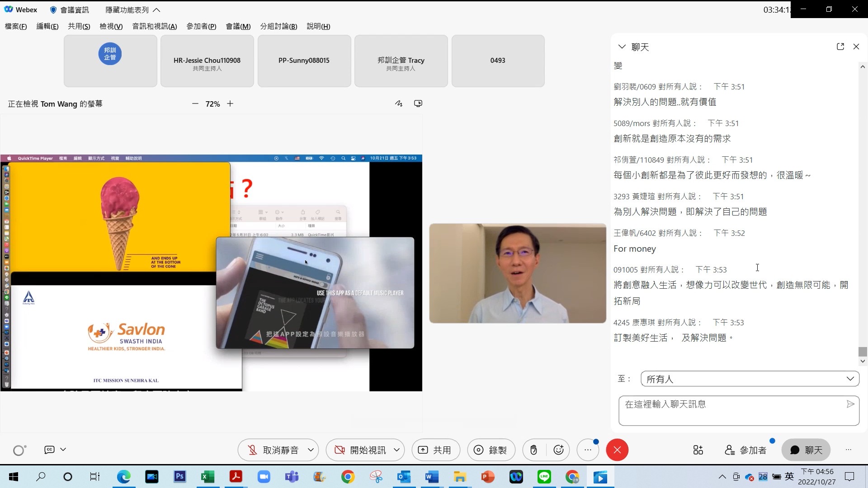868x488 pixels.
Task: Click chat scrollbar up arrow
Action: 863,66
